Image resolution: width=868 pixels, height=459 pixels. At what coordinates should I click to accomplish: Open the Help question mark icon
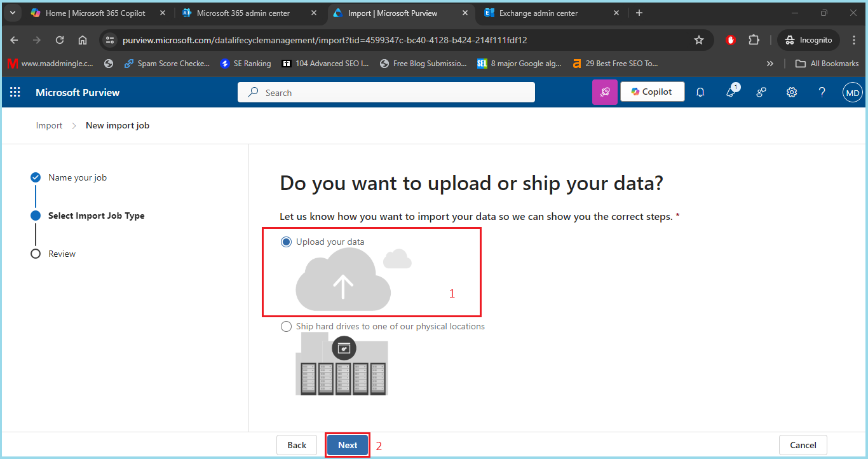tap(822, 92)
